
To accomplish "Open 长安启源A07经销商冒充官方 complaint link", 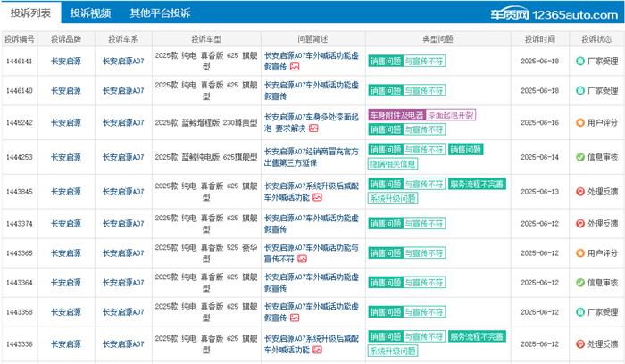I will (312, 157).
